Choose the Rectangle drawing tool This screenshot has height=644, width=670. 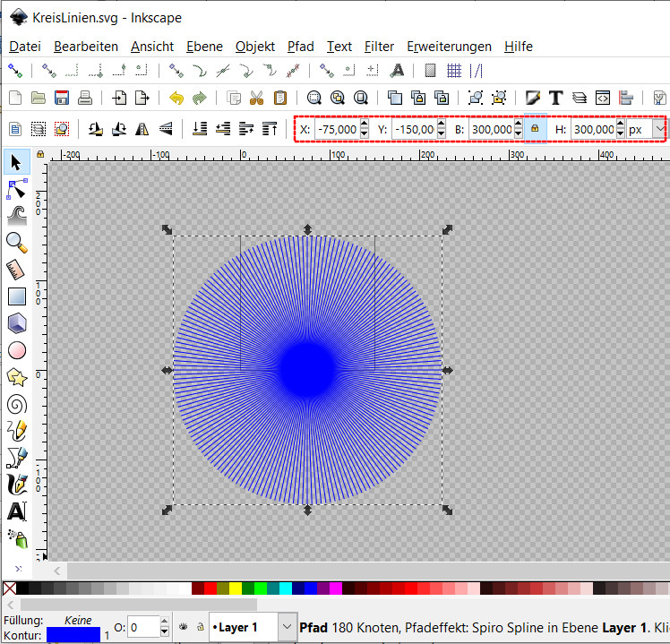[x=16, y=296]
